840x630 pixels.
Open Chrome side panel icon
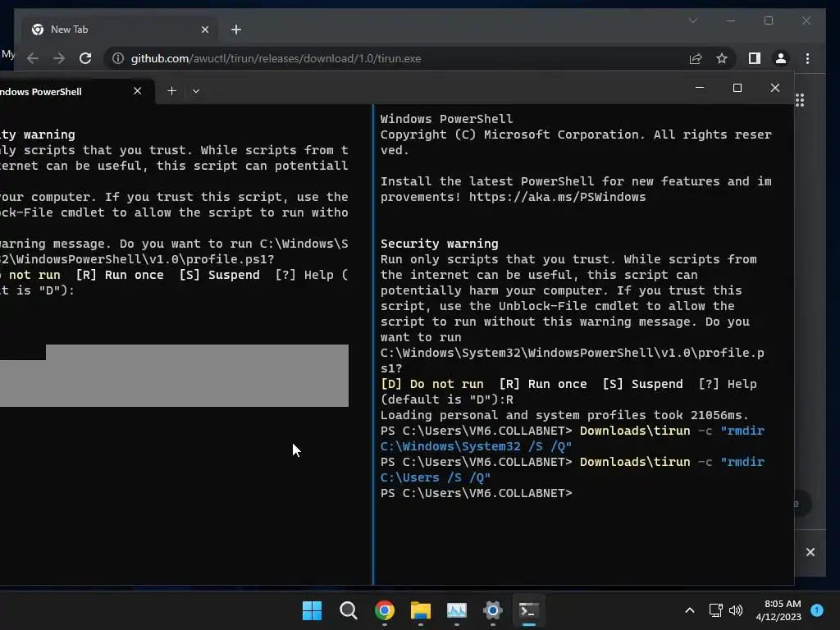(x=755, y=58)
